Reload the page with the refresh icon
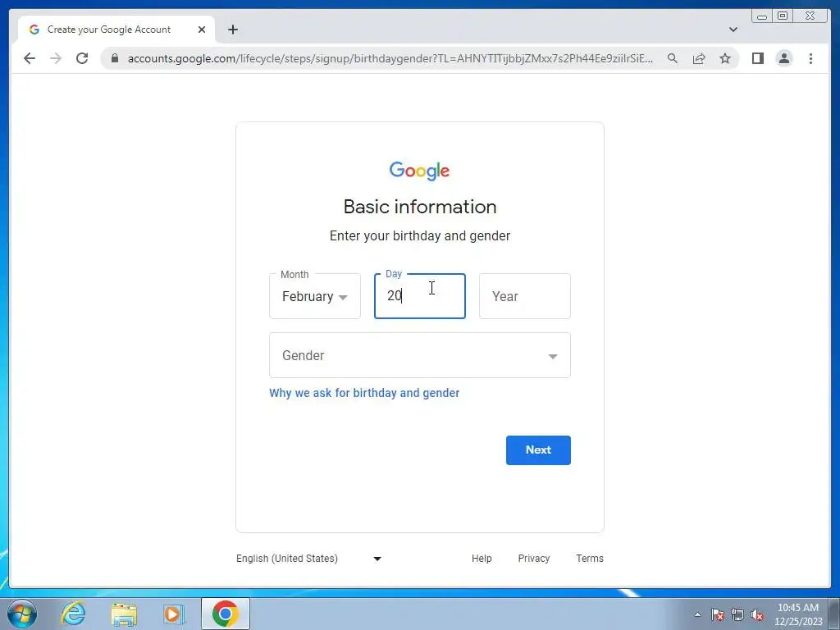This screenshot has height=630, width=840. (x=82, y=58)
